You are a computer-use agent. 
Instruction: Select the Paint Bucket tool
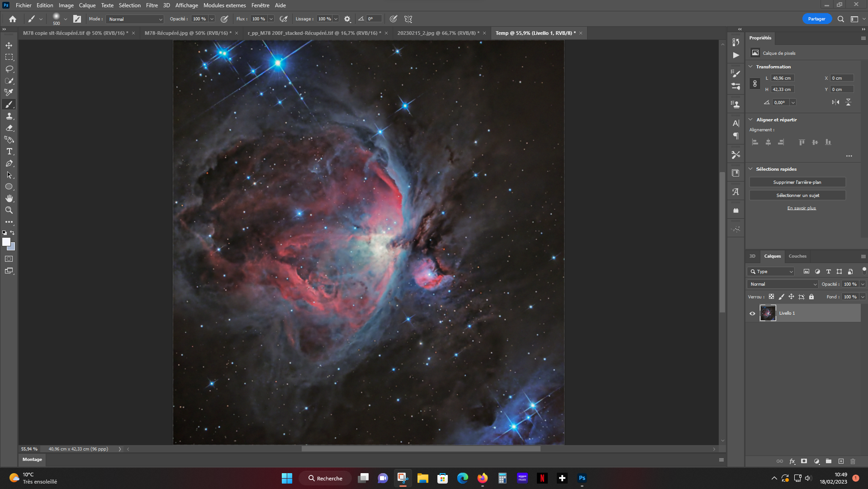tap(9, 139)
